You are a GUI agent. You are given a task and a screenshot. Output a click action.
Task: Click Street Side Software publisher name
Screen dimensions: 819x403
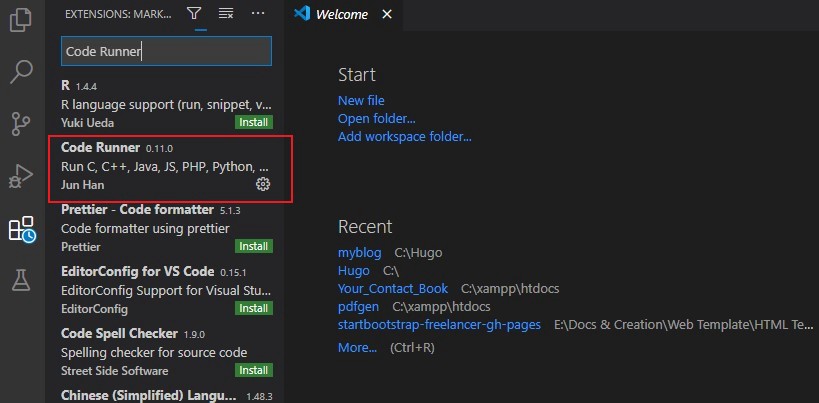(114, 371)
